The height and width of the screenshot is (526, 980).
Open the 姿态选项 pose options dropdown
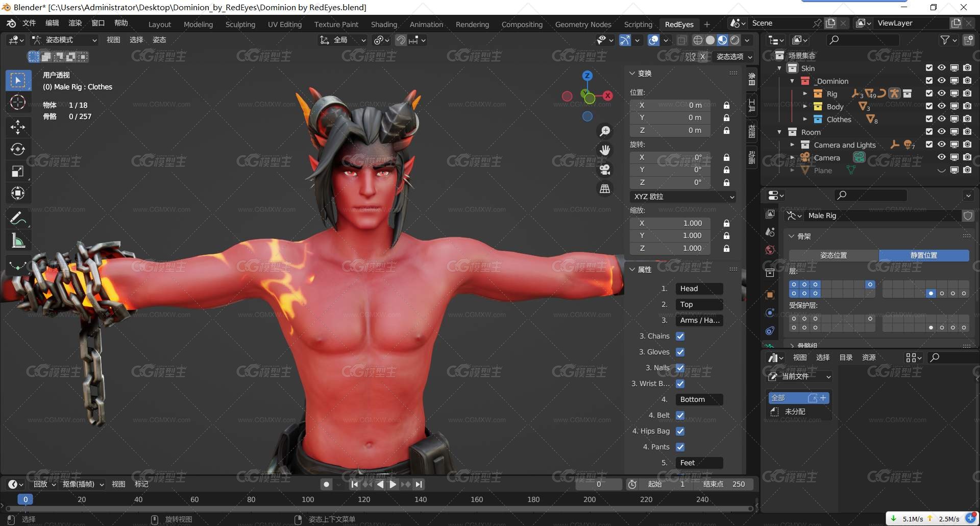734,57
